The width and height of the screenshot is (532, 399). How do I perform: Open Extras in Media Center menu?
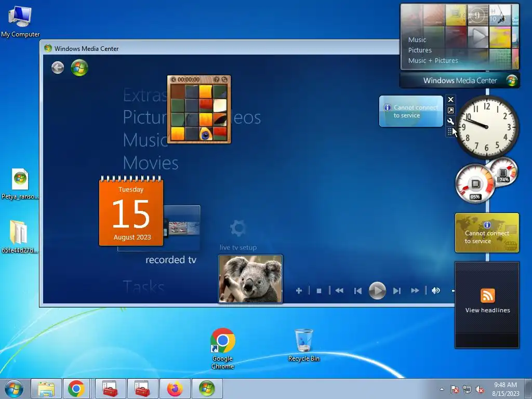click(x=145, y=96)
